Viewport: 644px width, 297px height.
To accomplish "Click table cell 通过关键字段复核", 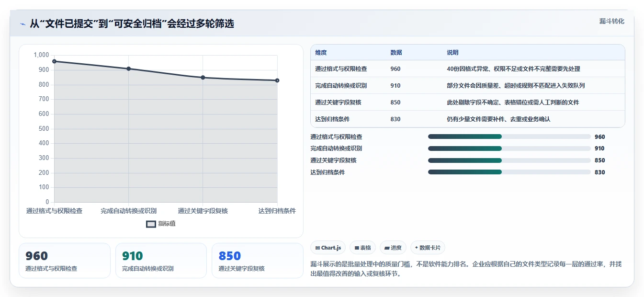I will 338,103.
